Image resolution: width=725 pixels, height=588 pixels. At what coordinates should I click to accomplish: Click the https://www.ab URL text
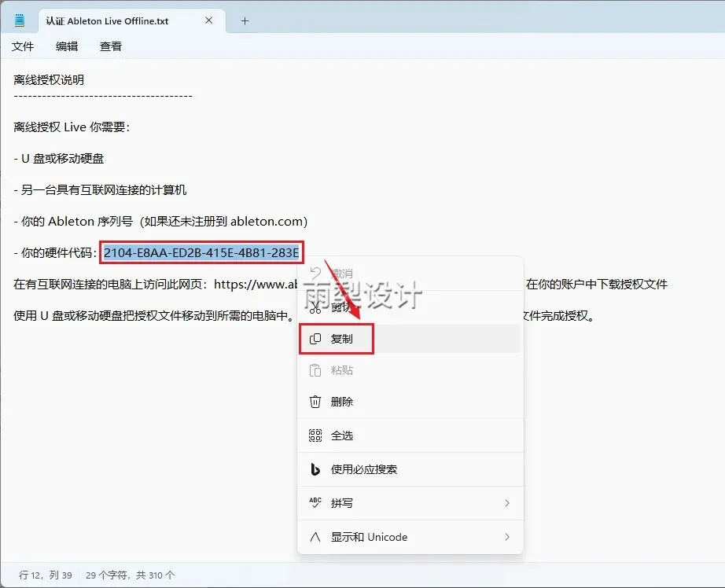coord(256,285)
